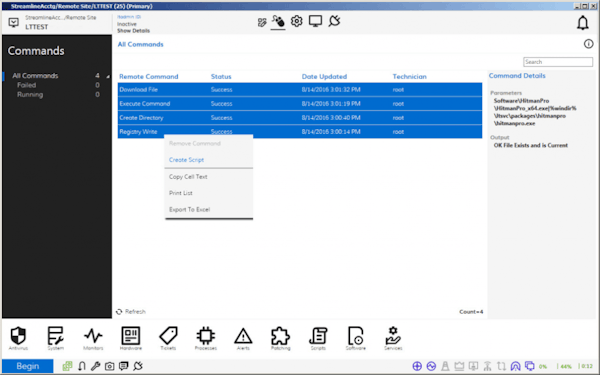Click the tiles icon left of the Commands mouse icon
This screenshot has height=375, width=600.
(262, 22)
